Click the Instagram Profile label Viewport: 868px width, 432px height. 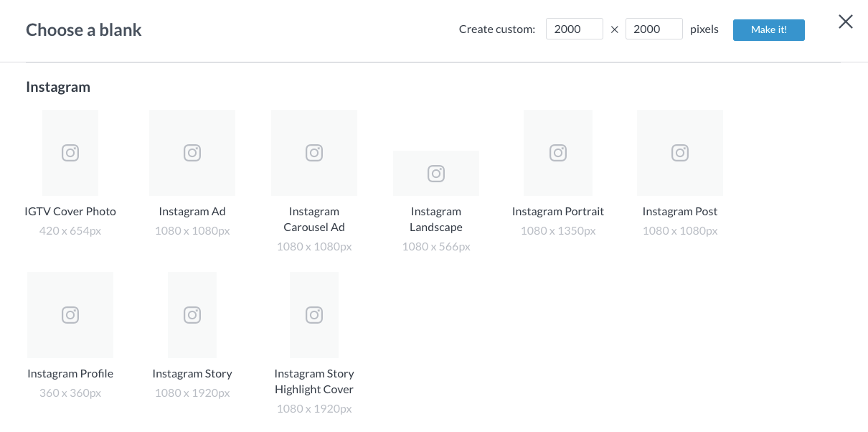(70, 374)
